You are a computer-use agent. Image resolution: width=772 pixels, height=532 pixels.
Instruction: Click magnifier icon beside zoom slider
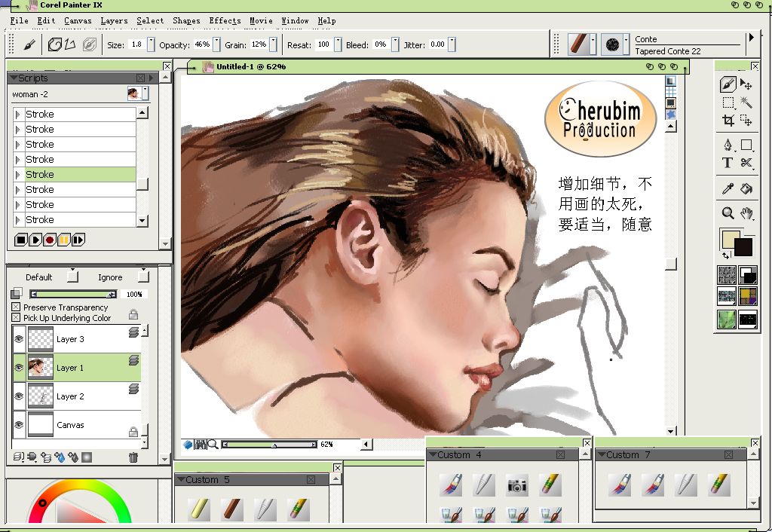[x=213, y=445]
